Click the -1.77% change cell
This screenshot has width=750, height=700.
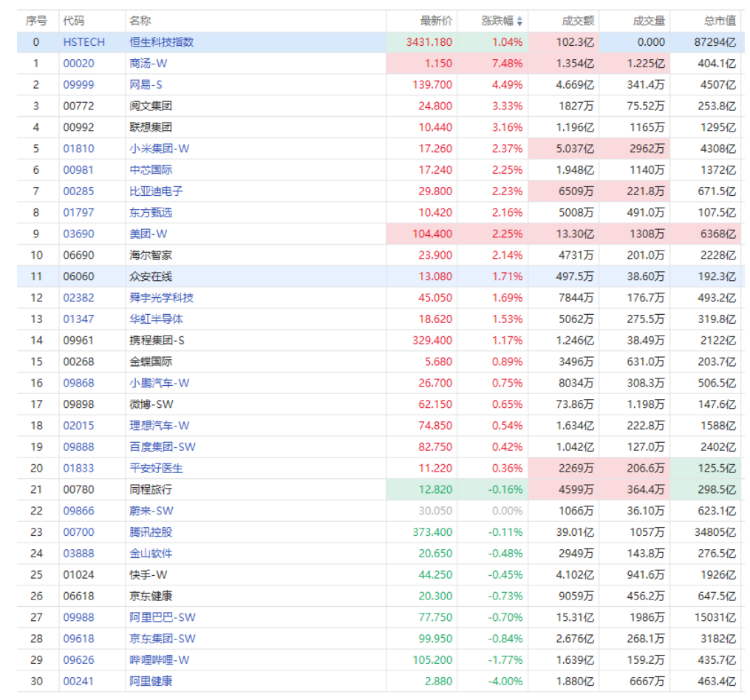(x=506, y=660)
